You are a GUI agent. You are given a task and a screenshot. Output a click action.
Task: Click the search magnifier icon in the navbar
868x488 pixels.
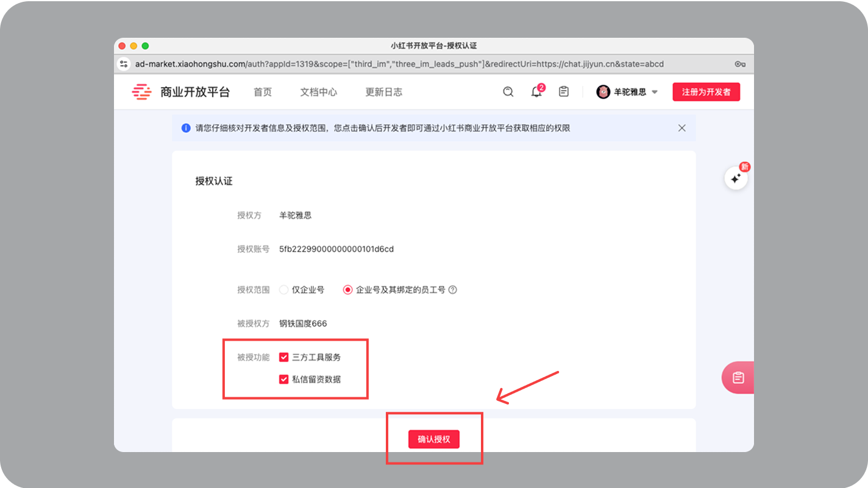click(508, 91)
